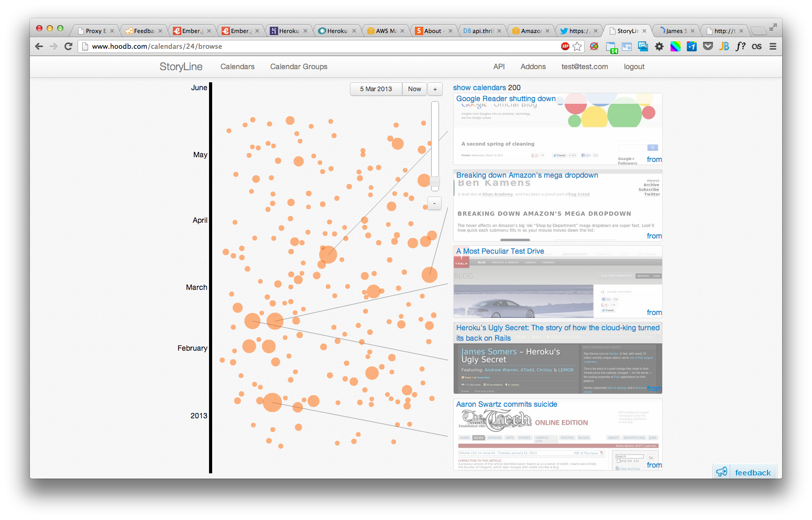Jump to the present with Now button

tap(414, 89)
